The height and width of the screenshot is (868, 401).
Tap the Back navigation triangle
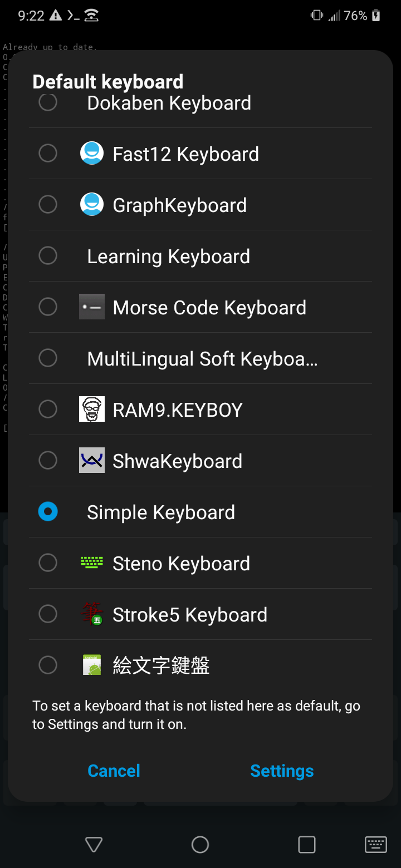pyautogui.click(x=93, y=844)
